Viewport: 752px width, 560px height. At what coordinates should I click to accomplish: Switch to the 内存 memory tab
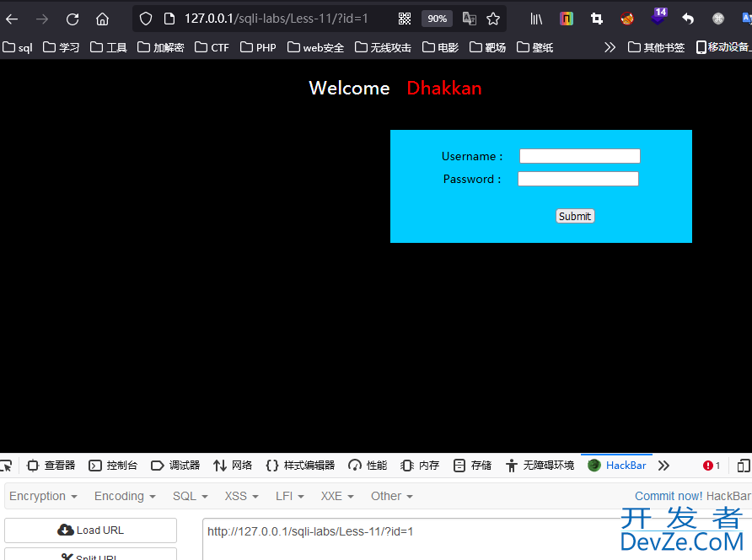420,466
